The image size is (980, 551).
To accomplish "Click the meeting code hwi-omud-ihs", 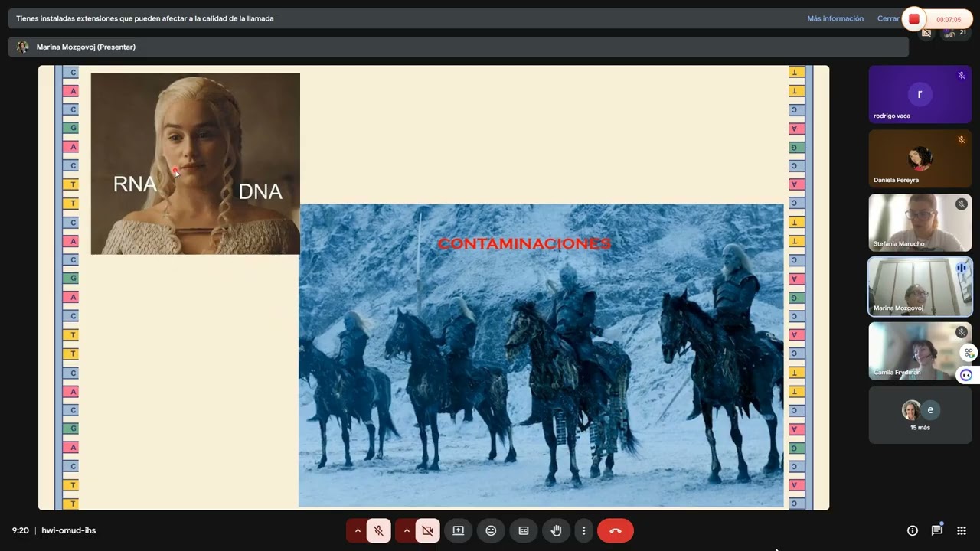I will point(69,530).
